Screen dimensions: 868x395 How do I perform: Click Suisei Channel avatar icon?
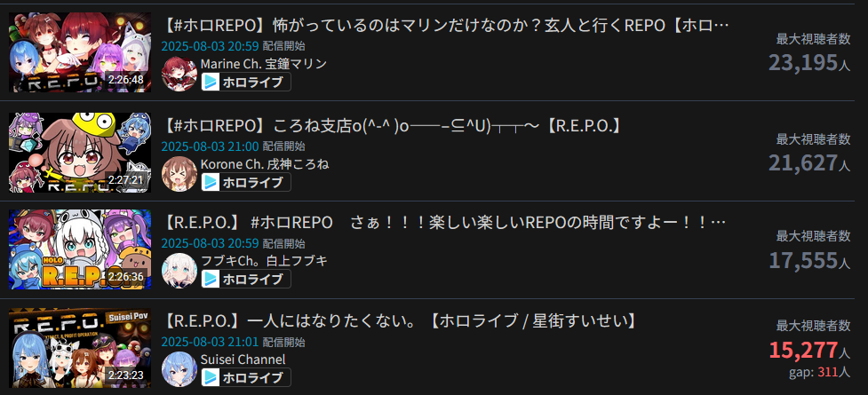click(x=179, y=369)
